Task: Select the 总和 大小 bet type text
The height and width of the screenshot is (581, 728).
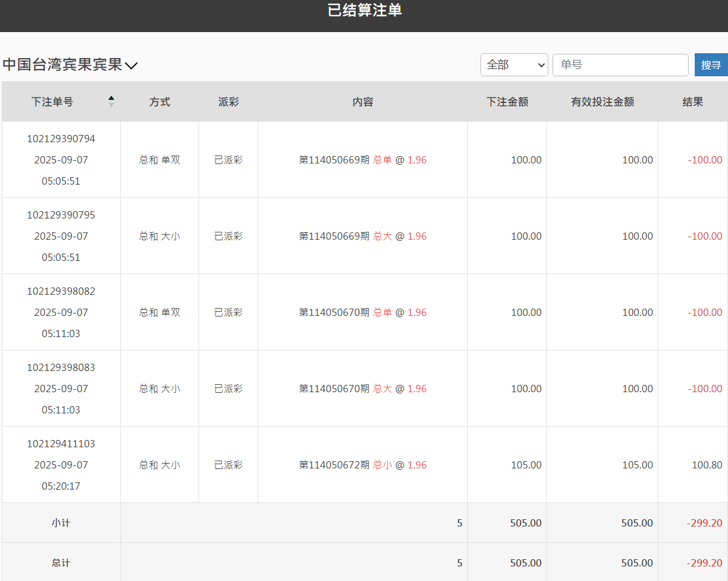Action: (x=159, y=236)
